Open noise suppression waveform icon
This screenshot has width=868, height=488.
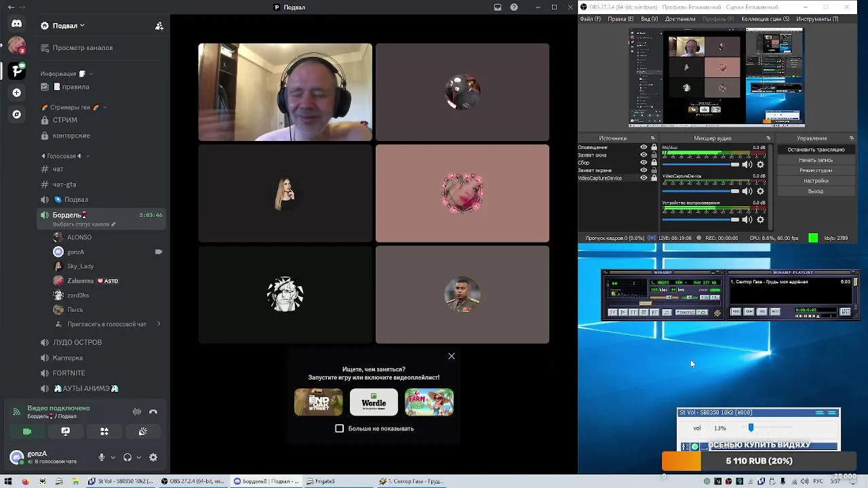coord(137,411)
